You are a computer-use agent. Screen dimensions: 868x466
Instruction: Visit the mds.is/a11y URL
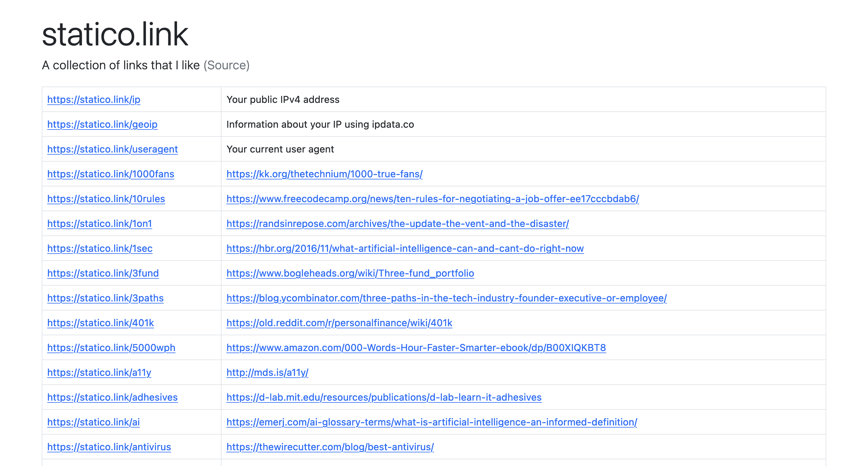267,372
